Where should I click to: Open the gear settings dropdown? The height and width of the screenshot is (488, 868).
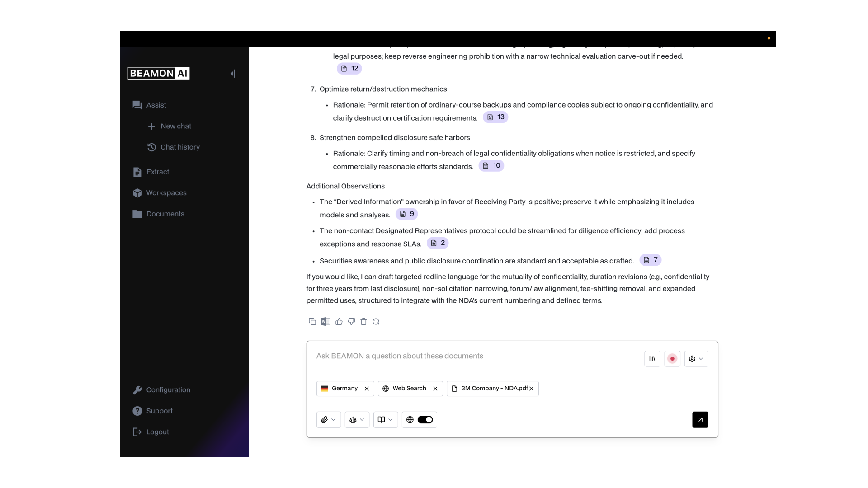[696, 359]
